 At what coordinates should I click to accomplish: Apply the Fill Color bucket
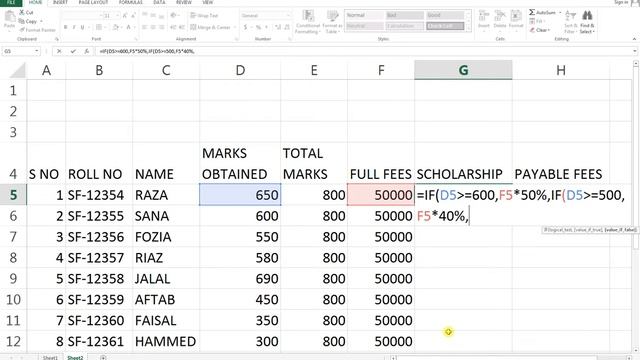coord(116,27)
